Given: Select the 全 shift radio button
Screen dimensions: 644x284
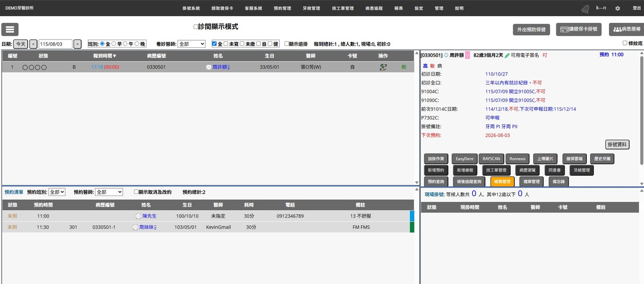Looking at the screenshot, I should (x=102, y=43).
